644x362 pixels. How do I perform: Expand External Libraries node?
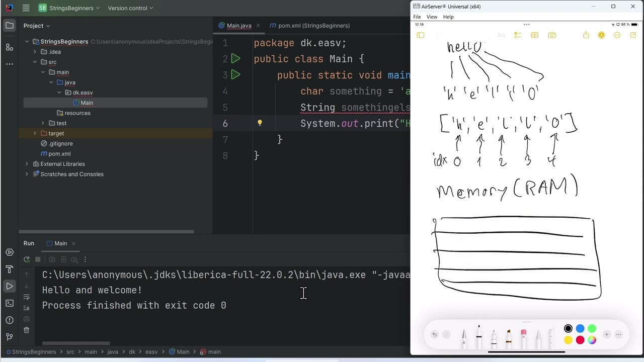tap(27, 164)
